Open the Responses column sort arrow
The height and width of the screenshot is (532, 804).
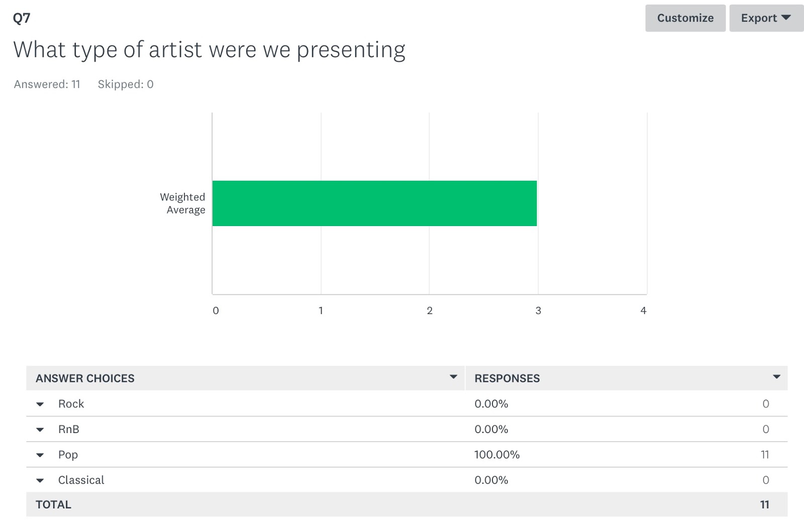(x=776, y=377)
